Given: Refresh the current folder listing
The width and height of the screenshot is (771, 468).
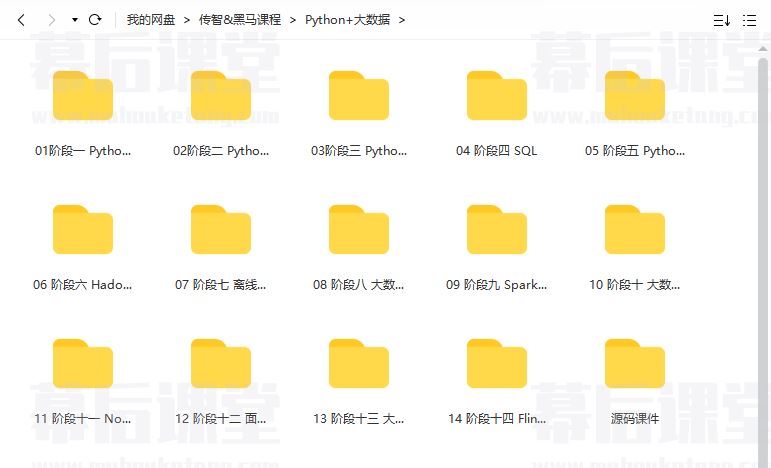Looking at the screenshot, I should pyautogui.click(x=95, y=20).
